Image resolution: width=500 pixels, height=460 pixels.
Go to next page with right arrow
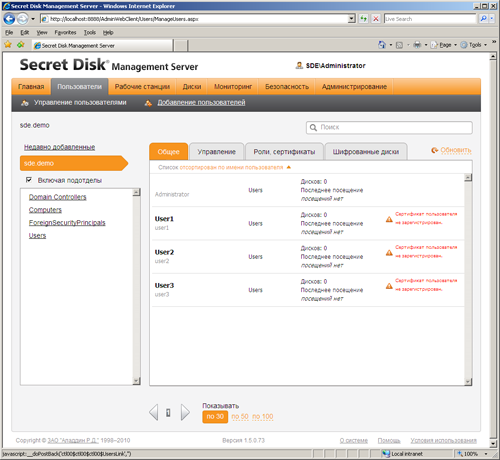click(185, 412)
